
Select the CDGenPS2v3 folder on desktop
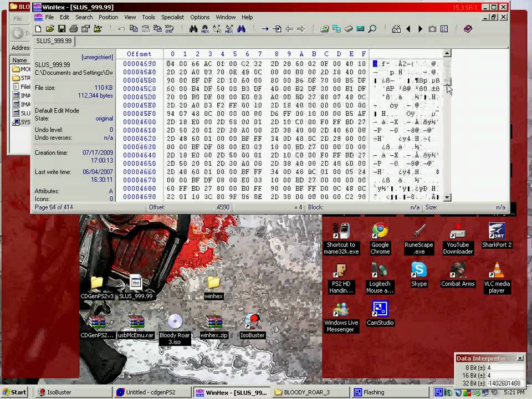(97, 288)
